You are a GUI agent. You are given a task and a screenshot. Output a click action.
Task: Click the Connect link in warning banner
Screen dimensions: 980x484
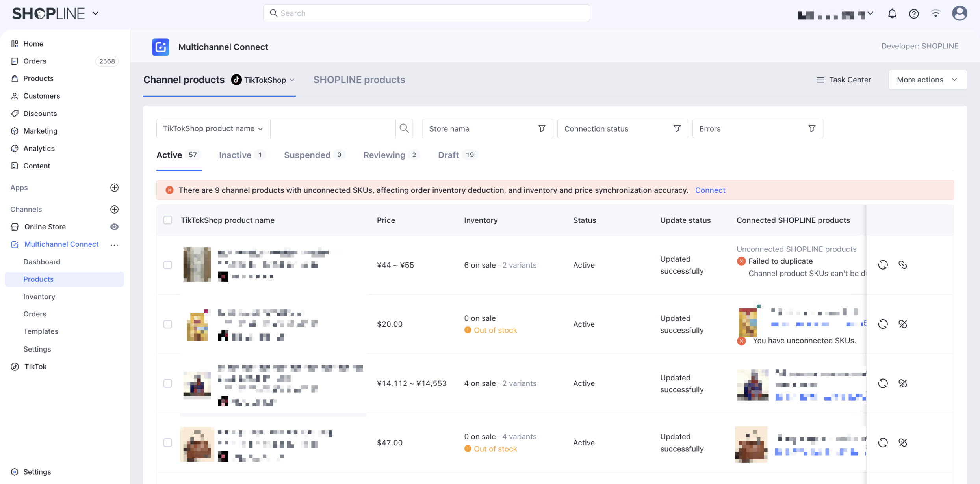click(710, 190)
